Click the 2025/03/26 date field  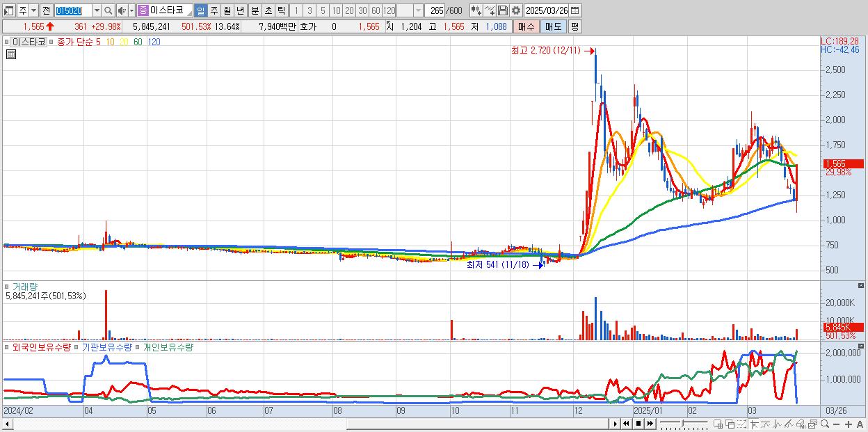546,10
